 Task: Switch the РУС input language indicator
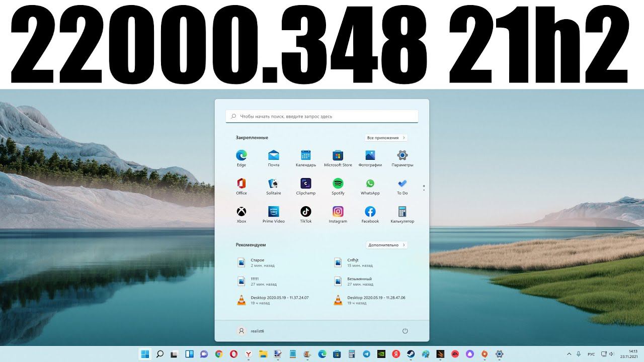click(x=591, y=354)
